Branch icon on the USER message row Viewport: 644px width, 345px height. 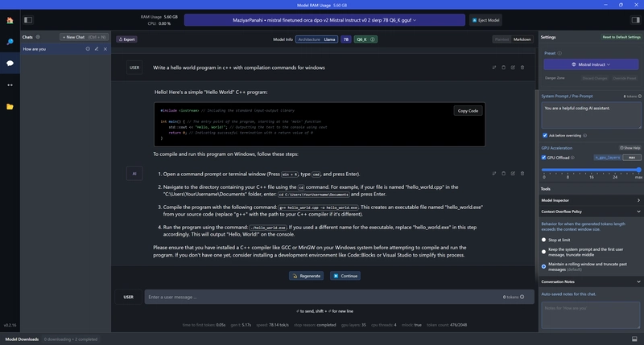coord(494,68)
